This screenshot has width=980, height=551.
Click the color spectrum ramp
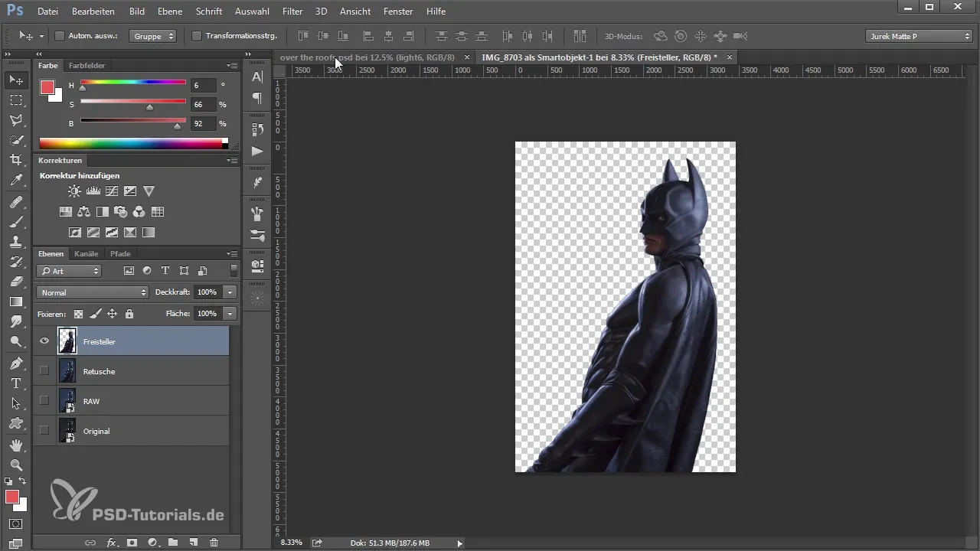(133, 143)
